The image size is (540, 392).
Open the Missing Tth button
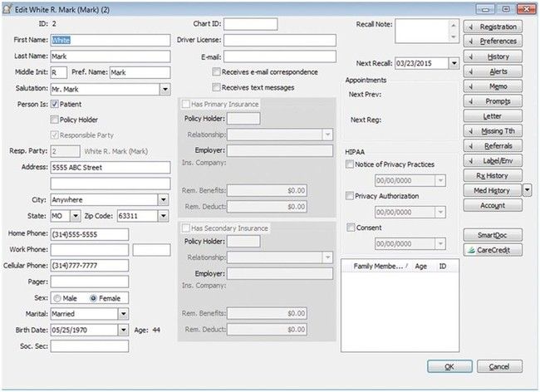pos(492,130)
